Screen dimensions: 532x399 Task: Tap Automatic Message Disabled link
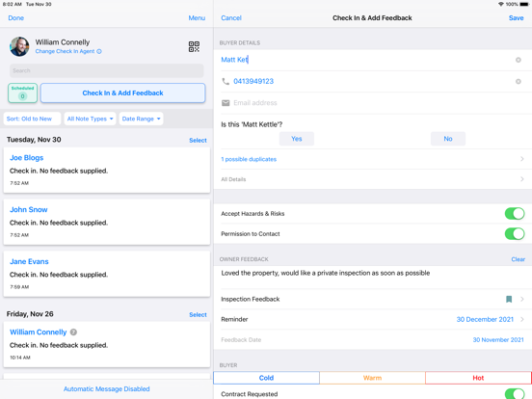click(x=107, y=388)
